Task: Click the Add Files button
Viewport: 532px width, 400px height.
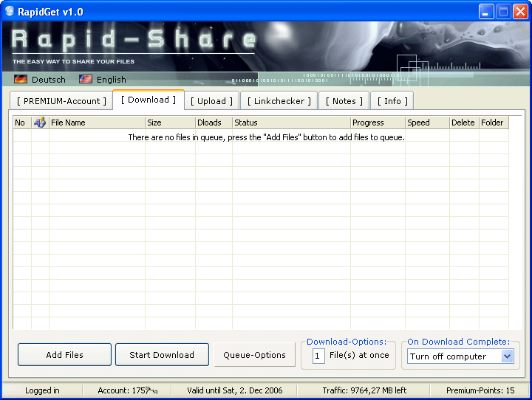Action: coord(64,355)
